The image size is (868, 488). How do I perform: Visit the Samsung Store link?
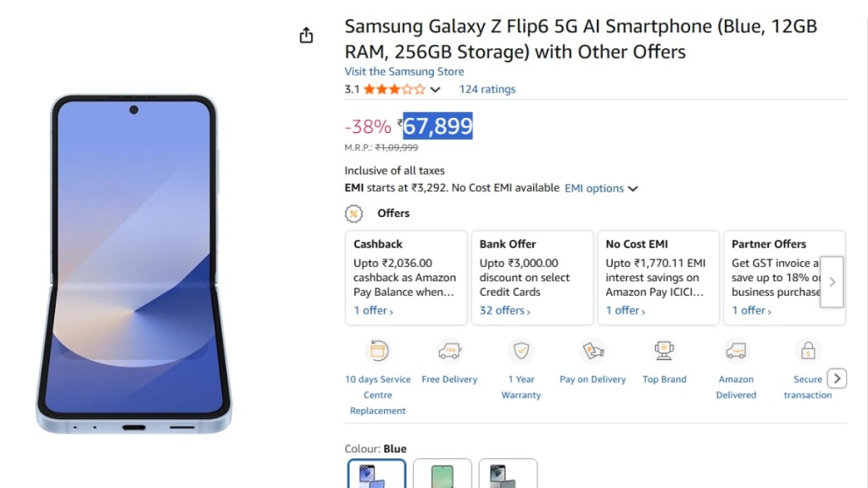[403, 72]
